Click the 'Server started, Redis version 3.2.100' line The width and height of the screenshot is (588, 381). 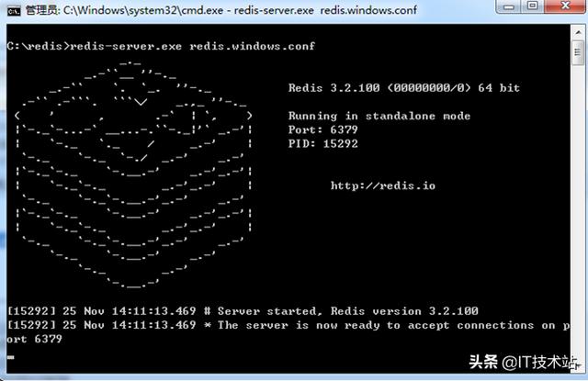243,311
